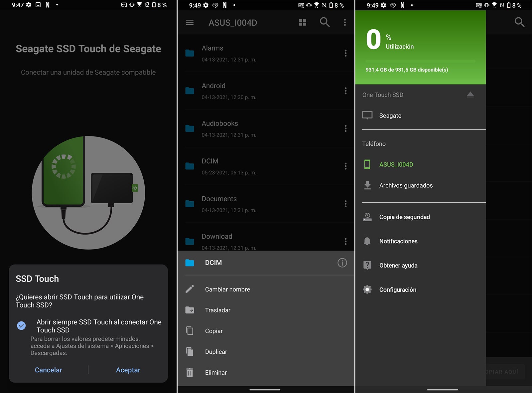This screenshot has width=532, height=393.
Task: Click the storage utilization progress bar
Action: [x=420, y=62]
